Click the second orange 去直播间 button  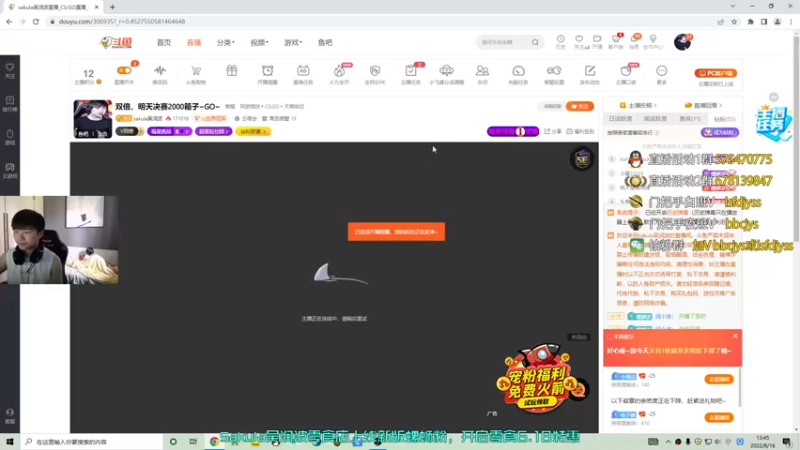719,417
